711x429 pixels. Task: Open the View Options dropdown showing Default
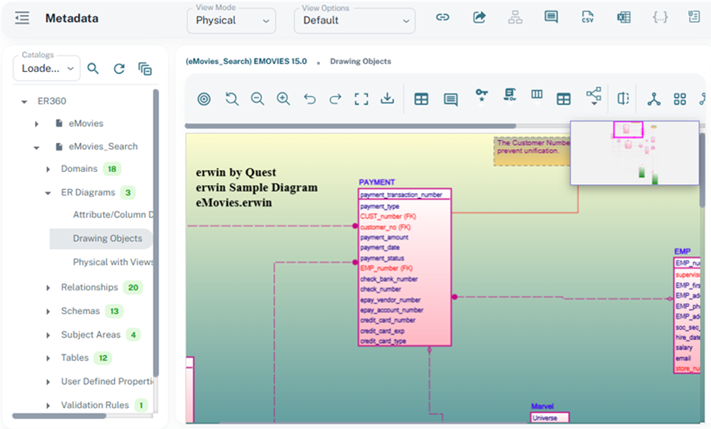tap(355, 20)
